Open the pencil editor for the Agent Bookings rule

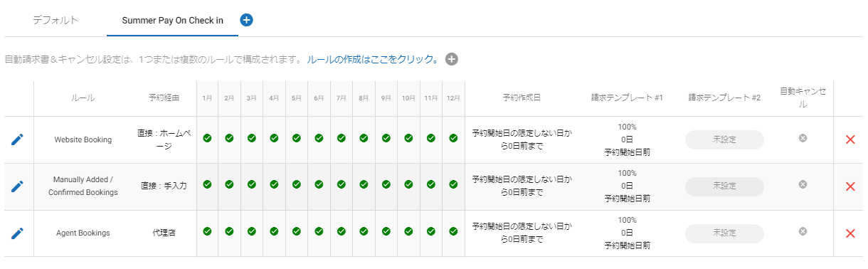pos(18,233)
